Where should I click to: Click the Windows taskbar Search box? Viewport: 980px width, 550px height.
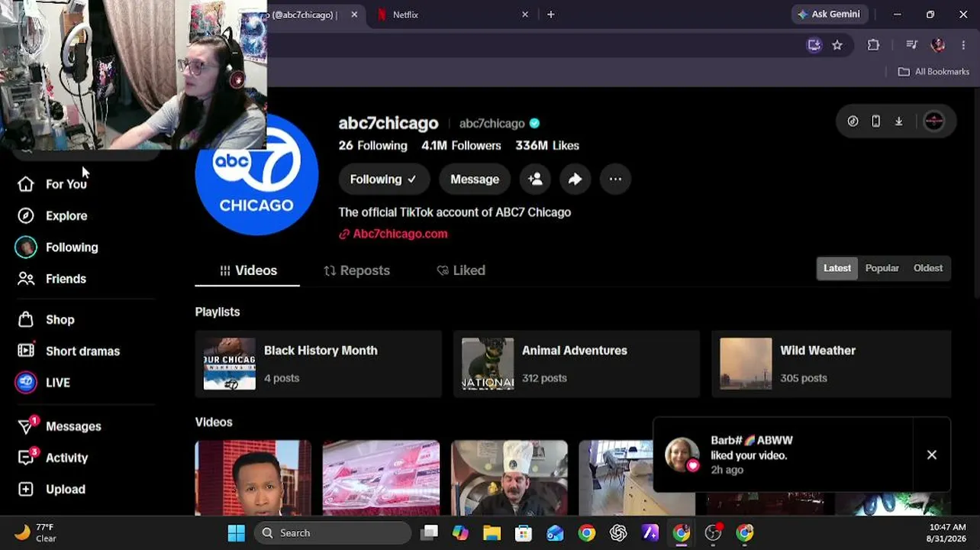(334, 533)
